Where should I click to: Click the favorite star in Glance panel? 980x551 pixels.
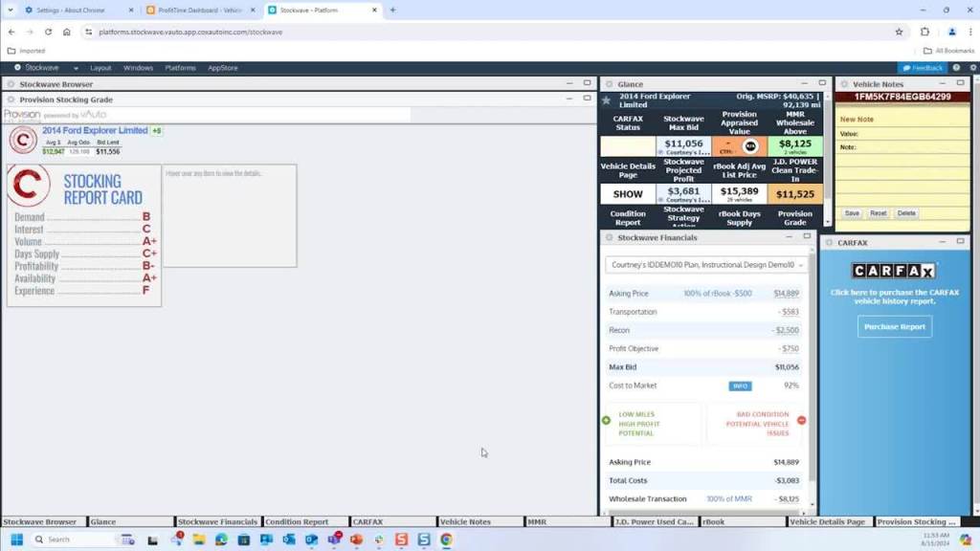(x=606, y=99)
